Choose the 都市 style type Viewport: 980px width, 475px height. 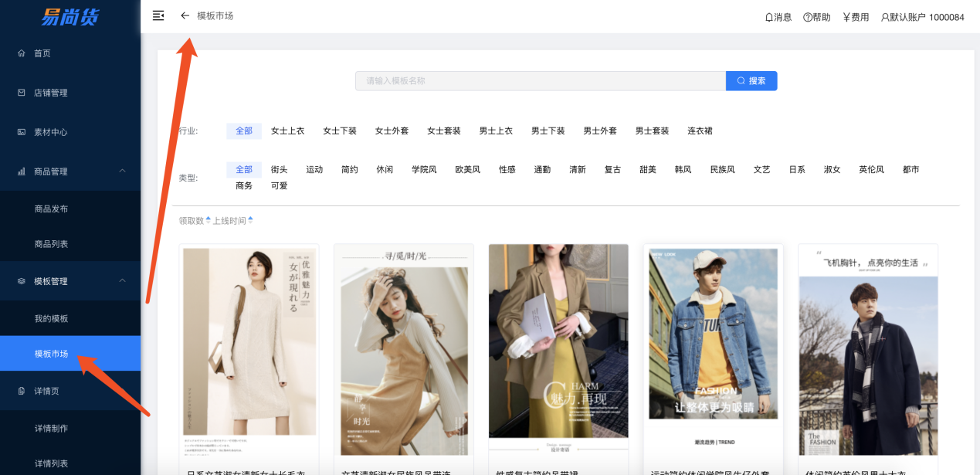(x=911, y=170)
